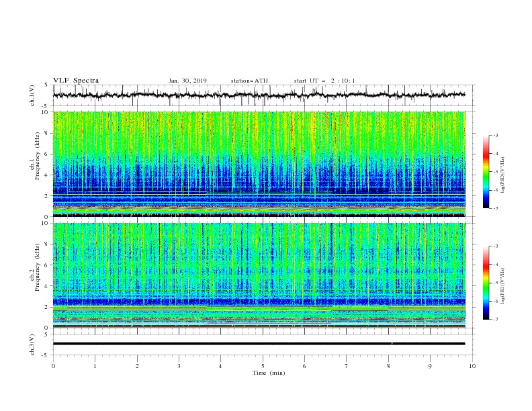
Task: Click the ch.1 voltage waveform trace
Action: click(x=259, y=95)
